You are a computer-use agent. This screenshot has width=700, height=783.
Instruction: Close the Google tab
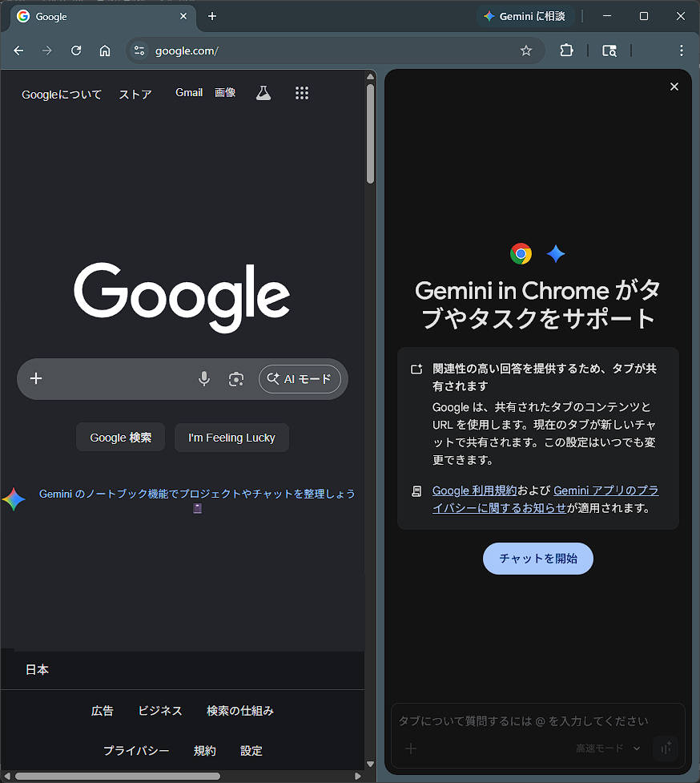coord(183,16)
